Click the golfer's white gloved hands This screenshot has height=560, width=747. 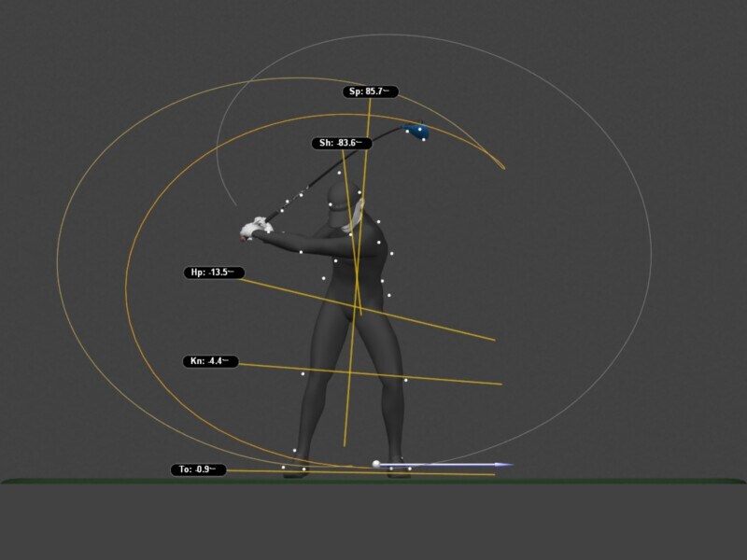click(254, 227)
